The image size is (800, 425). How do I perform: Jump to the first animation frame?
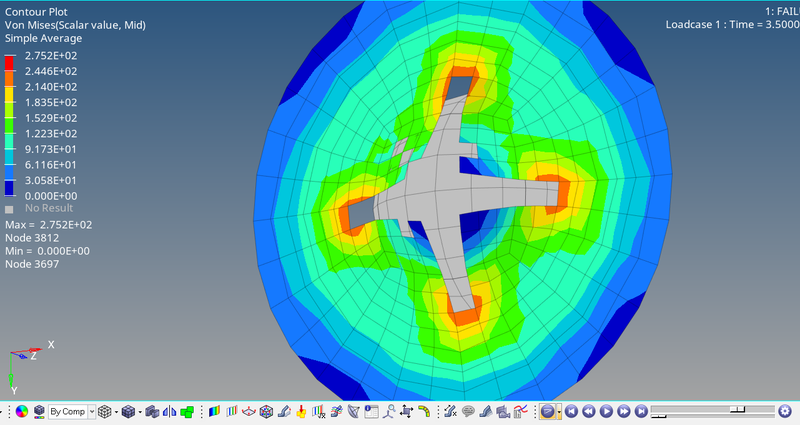[571, 411]
